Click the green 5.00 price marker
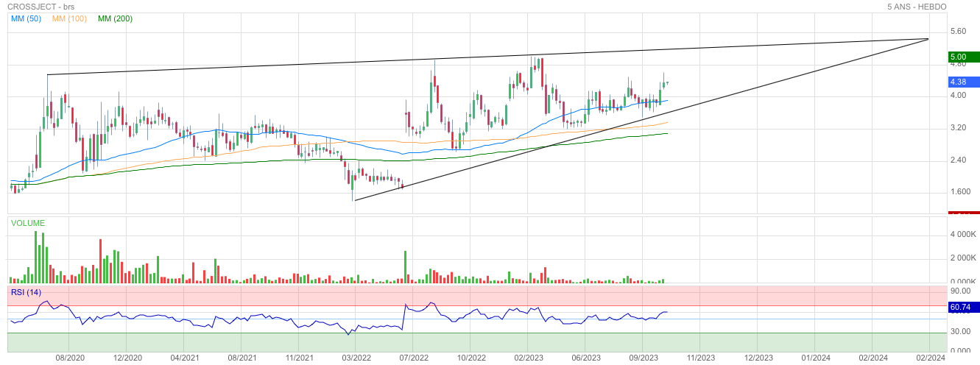 point(963,57)
